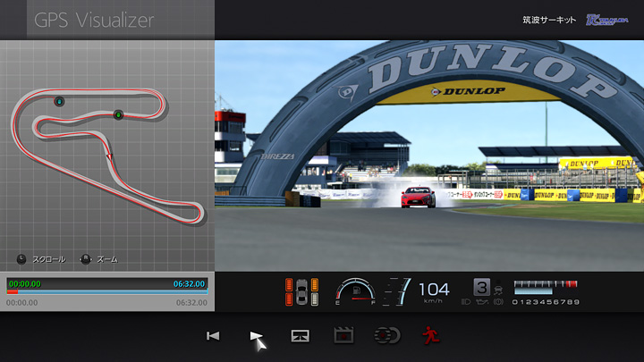Click the fuel gauge indicator
The width and height of the screenshot is (644, 362).
355,291
